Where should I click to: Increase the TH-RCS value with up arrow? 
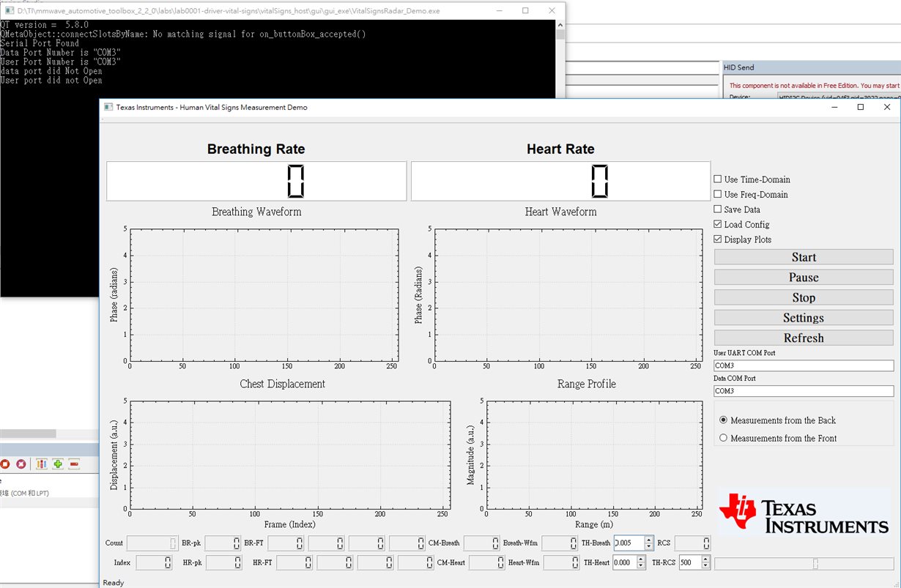[705, 559]
